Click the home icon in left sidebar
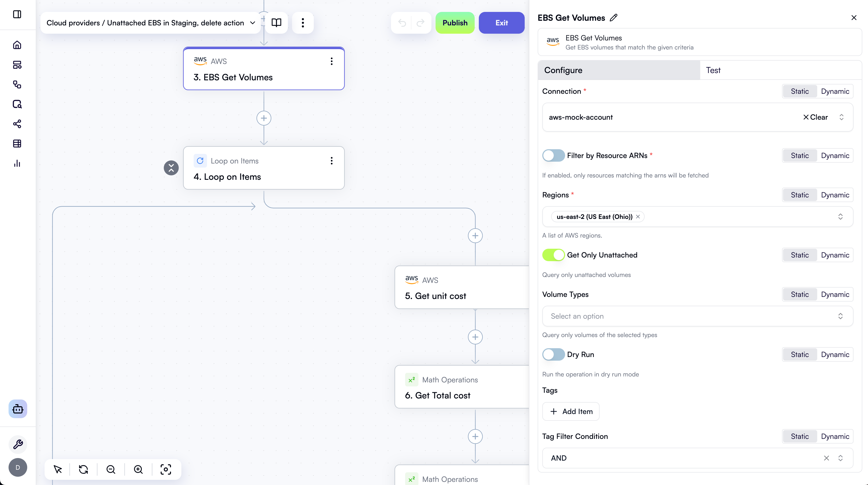The width and height of the screenshot is (868, 485). pyautogui.click(x=18, y=45)
